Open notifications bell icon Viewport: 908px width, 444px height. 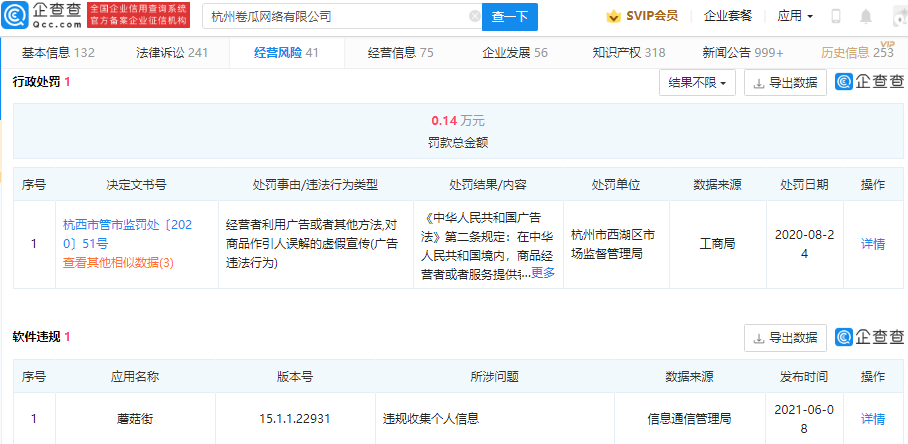[x=866, y=17]
